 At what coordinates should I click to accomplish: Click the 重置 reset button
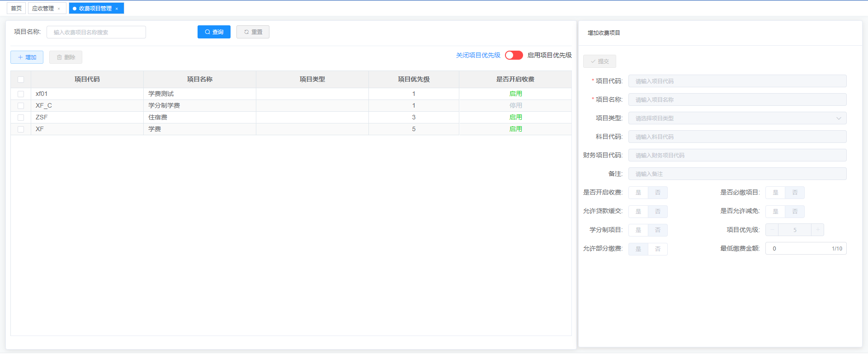coord(253,32)
